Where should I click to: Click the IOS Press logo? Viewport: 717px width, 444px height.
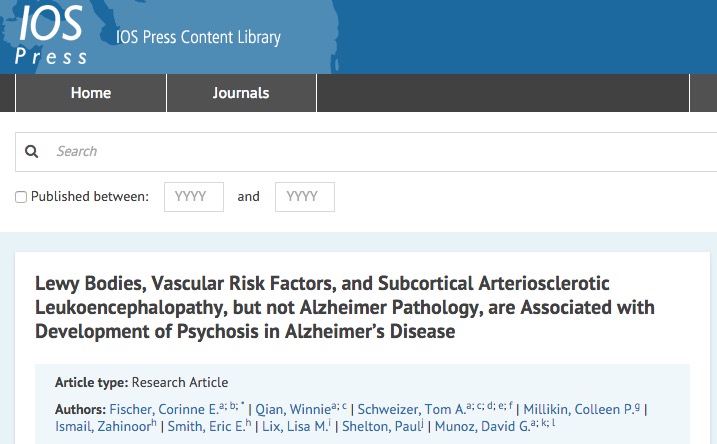51,34
